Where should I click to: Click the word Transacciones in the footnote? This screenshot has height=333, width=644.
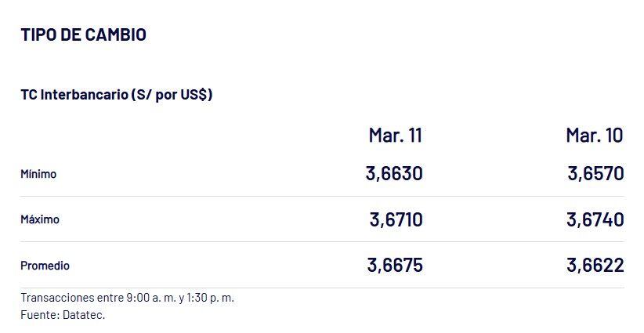click(56, 298)
